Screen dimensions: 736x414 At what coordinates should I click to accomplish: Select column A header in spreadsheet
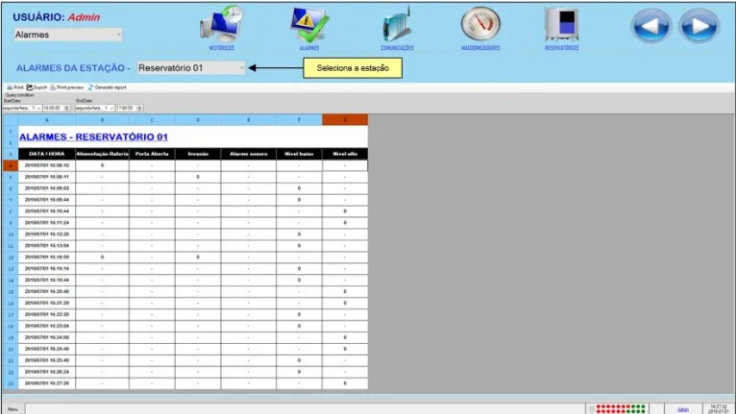pyautogui.click(x=47, y=120)
